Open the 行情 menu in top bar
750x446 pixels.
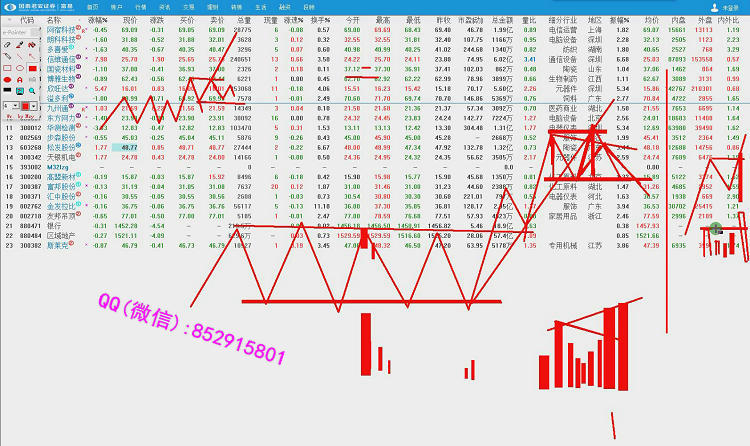pos(140,6)
